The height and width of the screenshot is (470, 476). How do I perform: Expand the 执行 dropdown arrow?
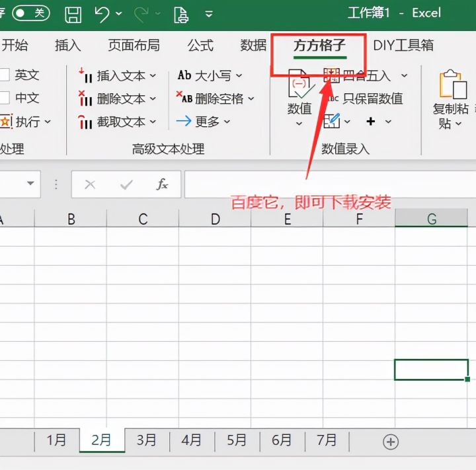48,122
